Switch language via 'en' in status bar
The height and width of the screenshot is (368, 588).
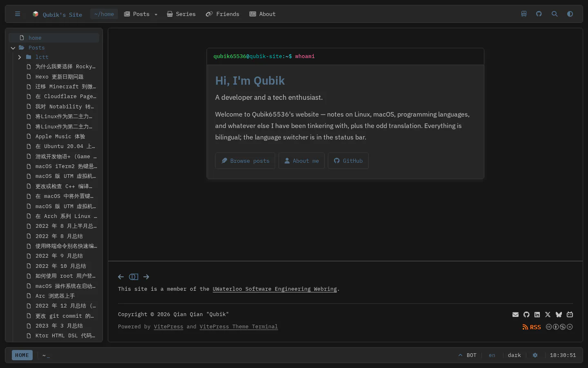492,355
